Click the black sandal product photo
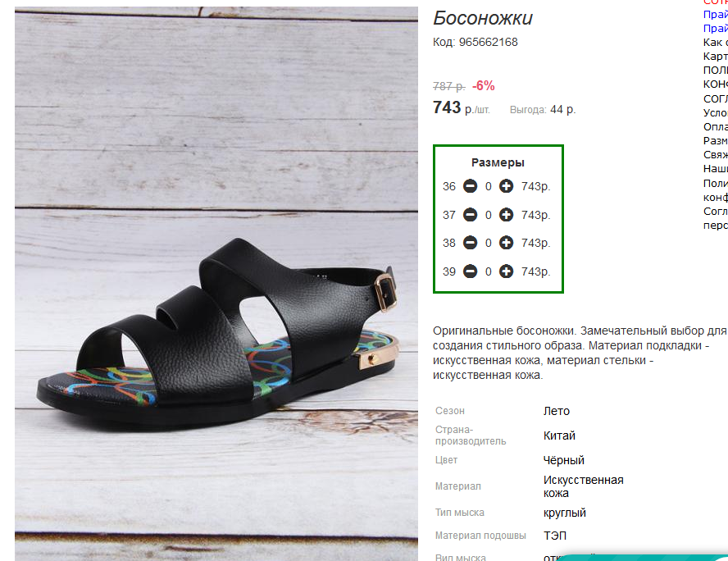Viewport: 728px width, 561px height. click(x=216, y=284)
